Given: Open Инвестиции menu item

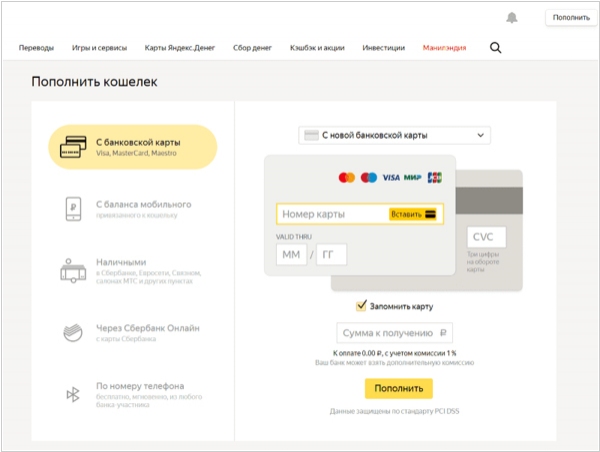Looking at the screenshot, I should [383, 48].
